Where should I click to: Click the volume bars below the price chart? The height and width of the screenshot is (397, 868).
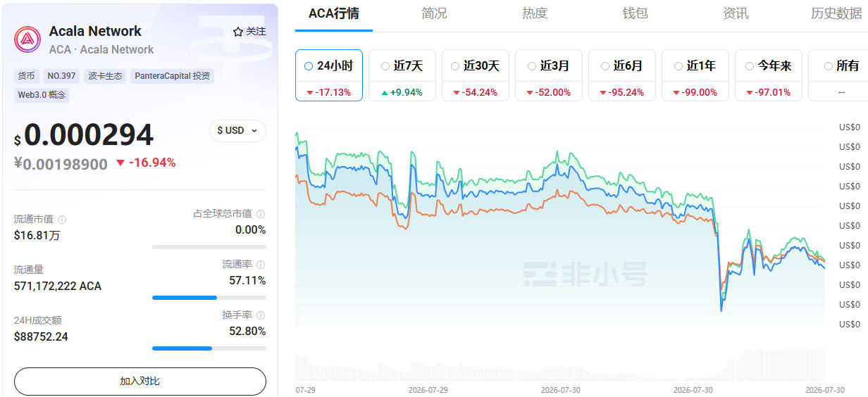[560, 364]
